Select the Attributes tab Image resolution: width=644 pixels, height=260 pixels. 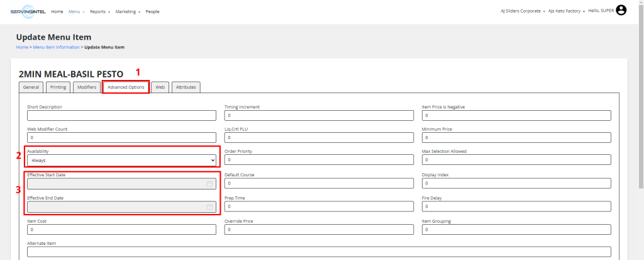(186, 87)
